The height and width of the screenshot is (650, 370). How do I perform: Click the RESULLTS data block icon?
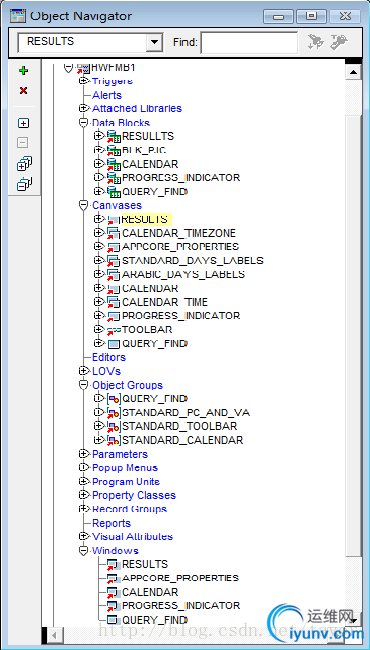114,137
